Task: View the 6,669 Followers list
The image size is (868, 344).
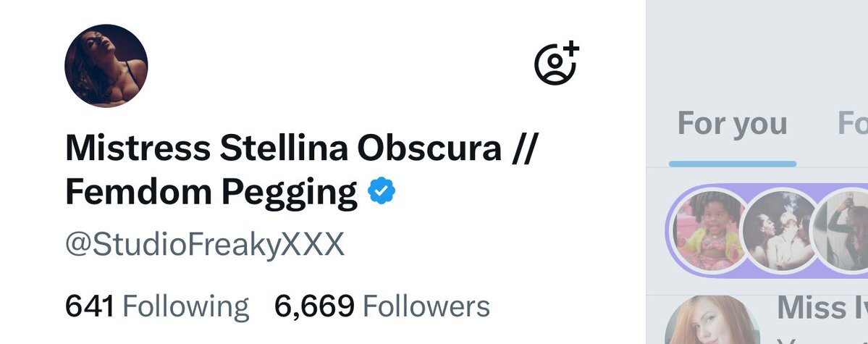Action: (x=382, y=306)
